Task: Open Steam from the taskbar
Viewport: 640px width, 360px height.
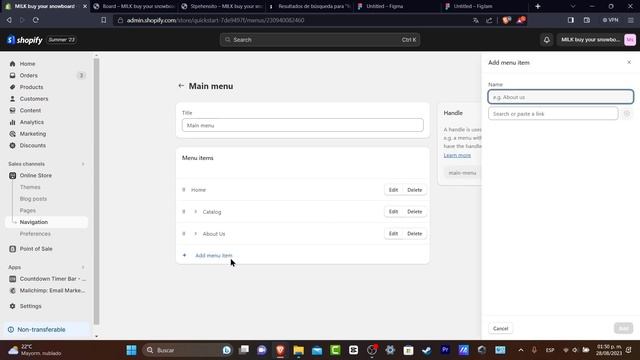Action: [x=427, y=350]
